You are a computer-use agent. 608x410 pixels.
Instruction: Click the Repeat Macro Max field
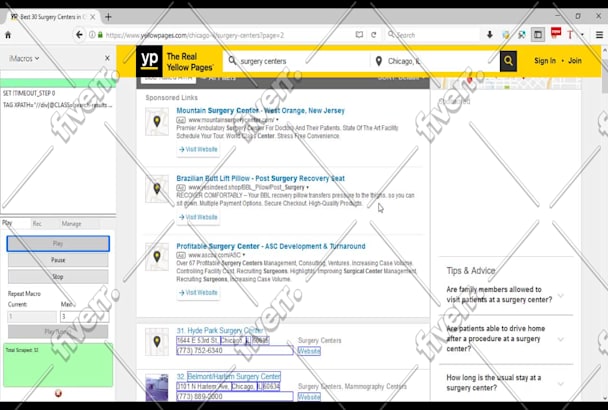point(84,317)
